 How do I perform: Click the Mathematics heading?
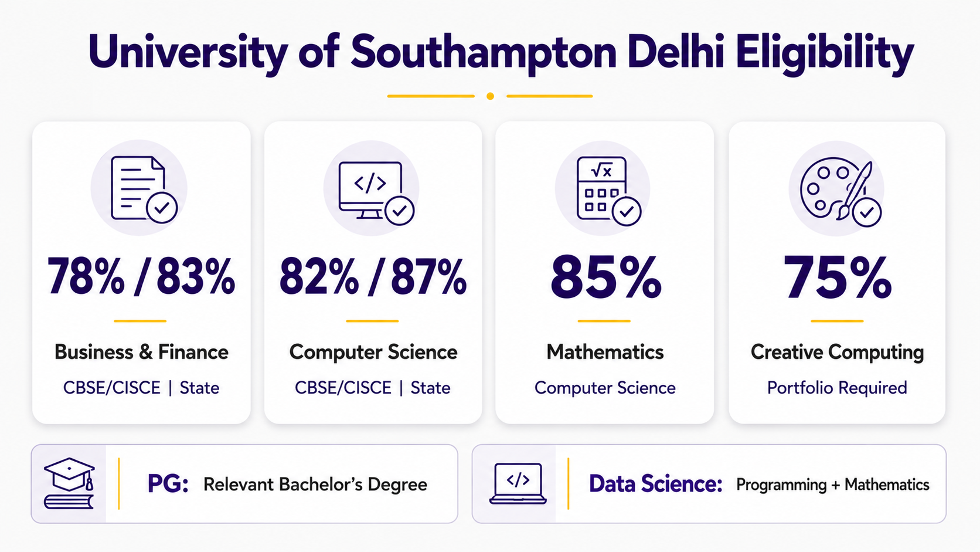(x=605, y=352)
